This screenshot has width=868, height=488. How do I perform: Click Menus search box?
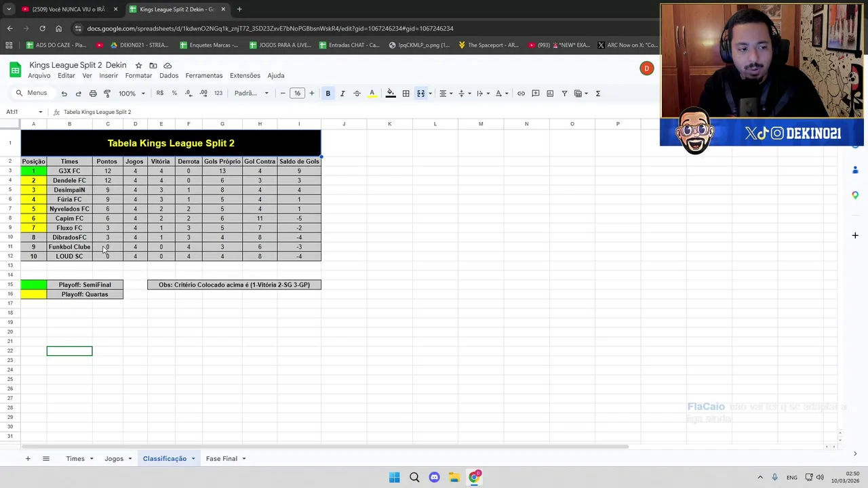tap(32, 93)
